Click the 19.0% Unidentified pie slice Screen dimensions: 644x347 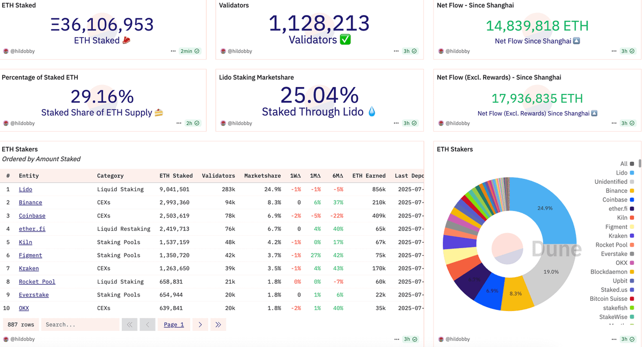551,272
